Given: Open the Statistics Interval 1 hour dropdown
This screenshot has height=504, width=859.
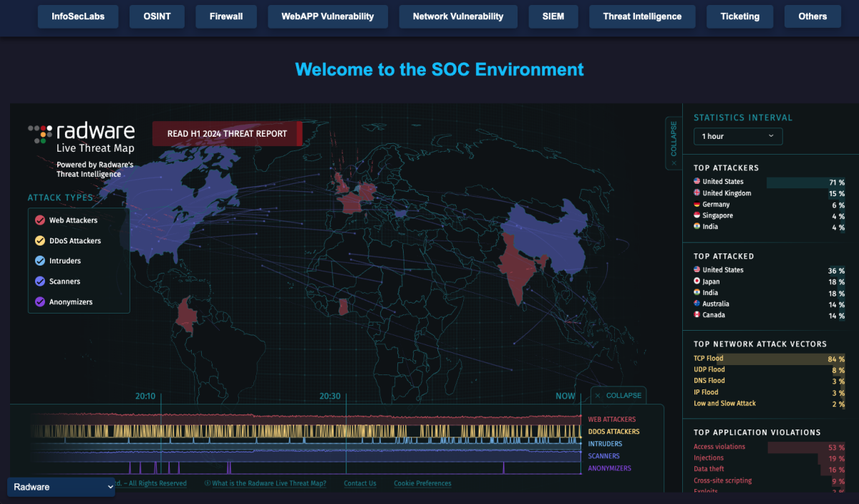Looking at the screenshot, I should coord(737,136).
